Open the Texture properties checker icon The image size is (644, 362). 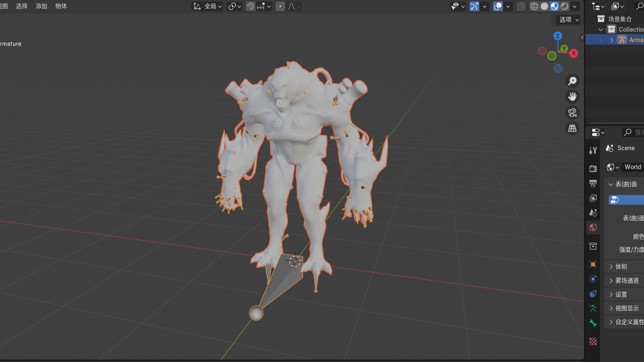tap(593, 341)
